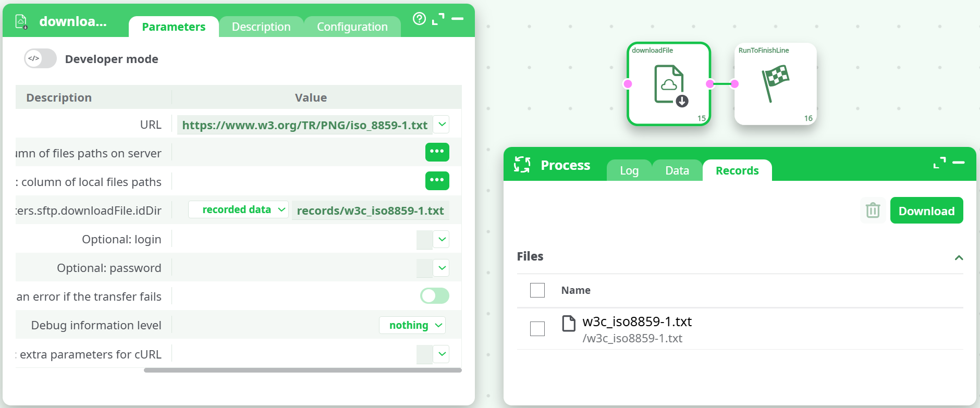Check the select-all Name checkbox
The width and height of the screenshot is (980, 408).
tap(537, 290)
